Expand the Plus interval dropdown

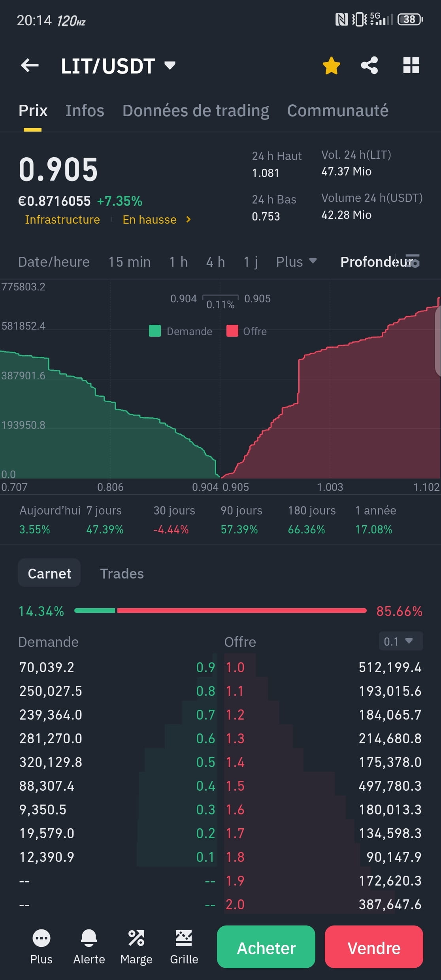(x=296, y=262)
